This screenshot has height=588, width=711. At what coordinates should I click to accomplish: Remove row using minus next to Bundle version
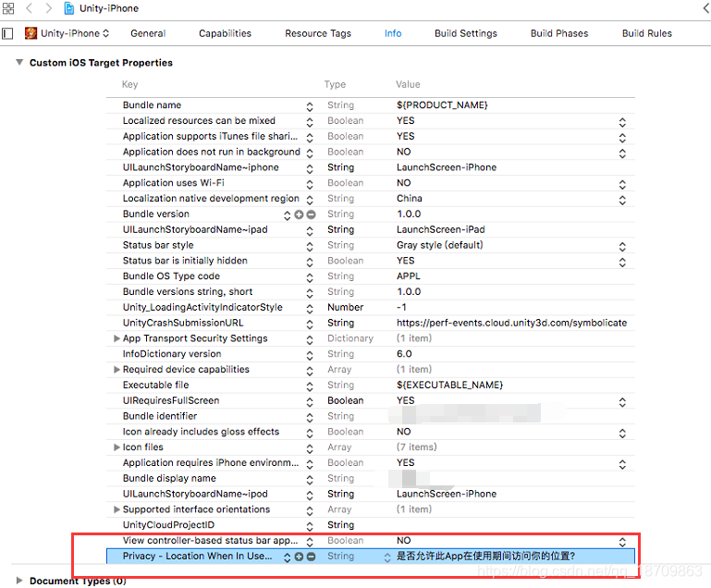311,214
